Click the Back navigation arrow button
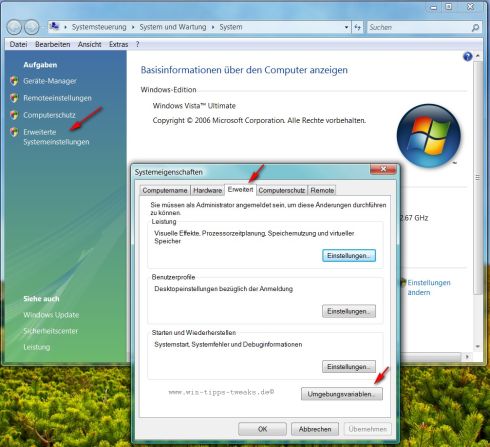The width and height of the screenshot is (490, 447). click(x=14, y=27)
